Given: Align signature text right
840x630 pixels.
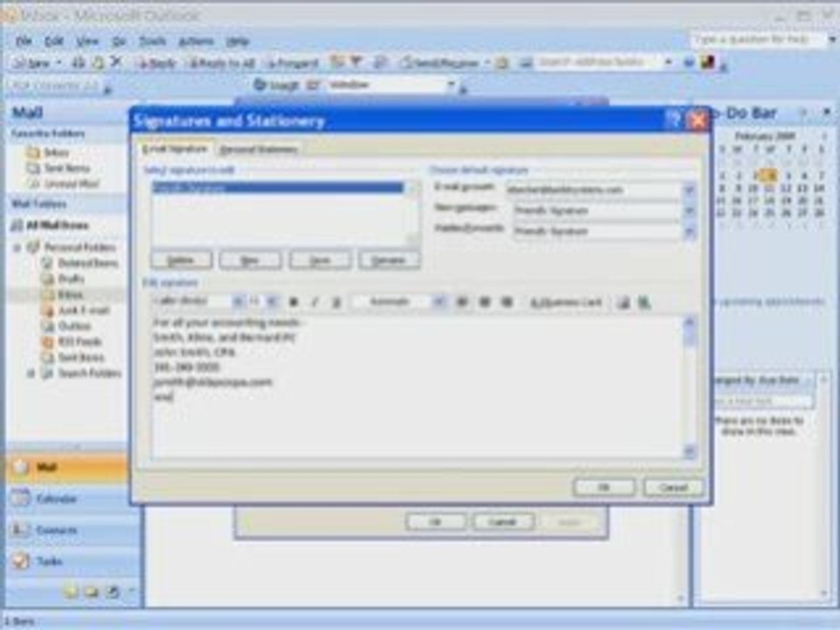Looking at the screenshot, I should (x=507, y=302).
